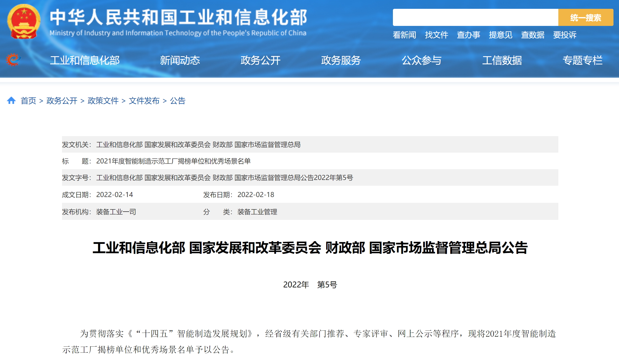Select the 工信数据 nav menu
This screenshot has height=364, width=619.
click(502, 60)
